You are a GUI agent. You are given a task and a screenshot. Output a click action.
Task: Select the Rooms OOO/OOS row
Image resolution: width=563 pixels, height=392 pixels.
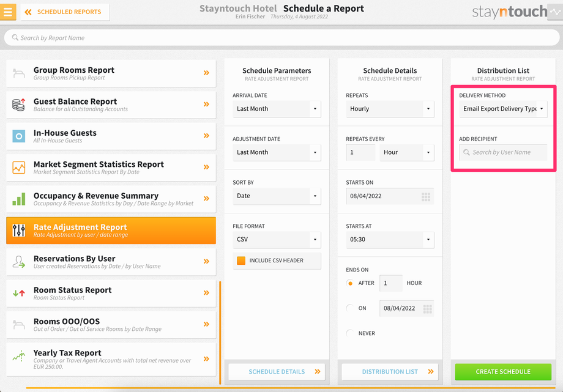[111, 325]
